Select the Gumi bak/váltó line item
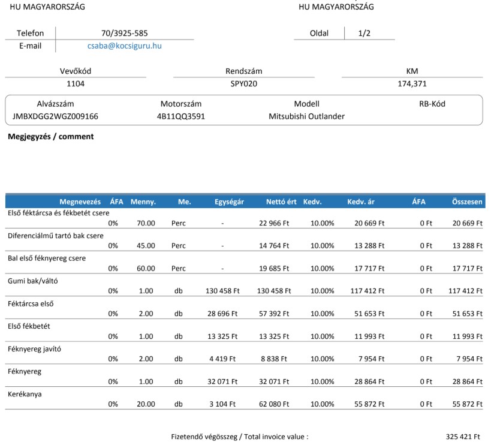 click(x=244, y=285)
